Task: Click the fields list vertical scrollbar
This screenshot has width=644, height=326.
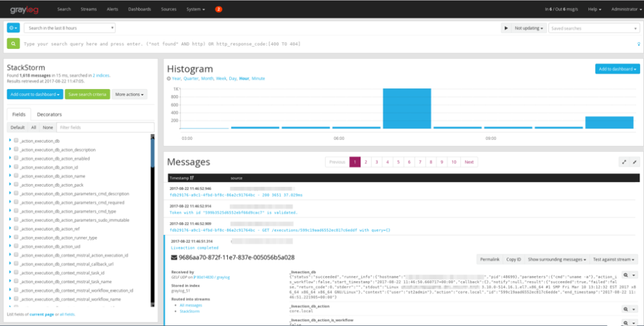Action: 152,220
